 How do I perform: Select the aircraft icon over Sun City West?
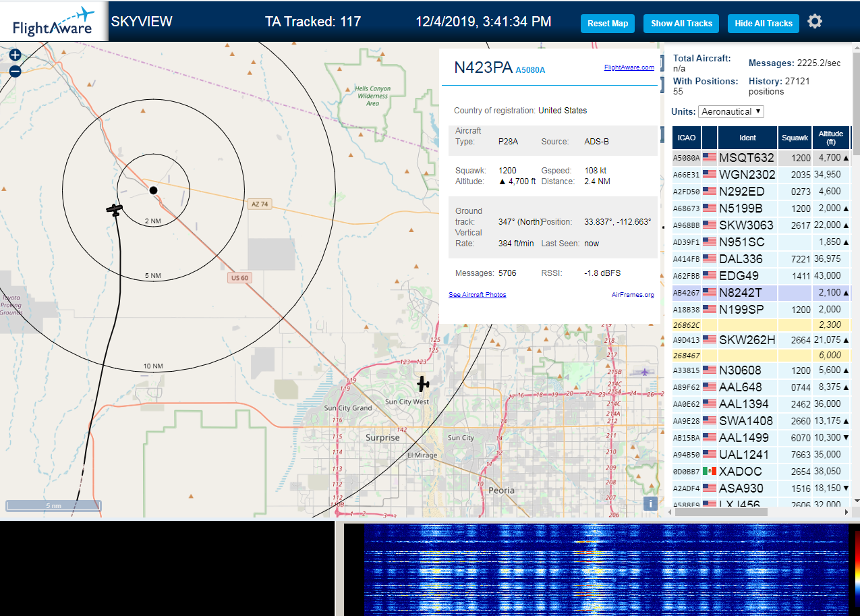coord(423,384)
